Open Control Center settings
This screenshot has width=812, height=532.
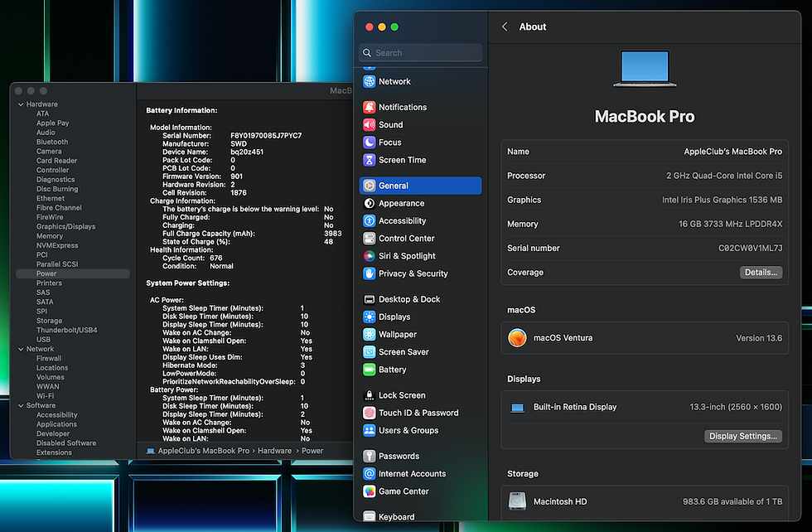(x=420, y=239)
